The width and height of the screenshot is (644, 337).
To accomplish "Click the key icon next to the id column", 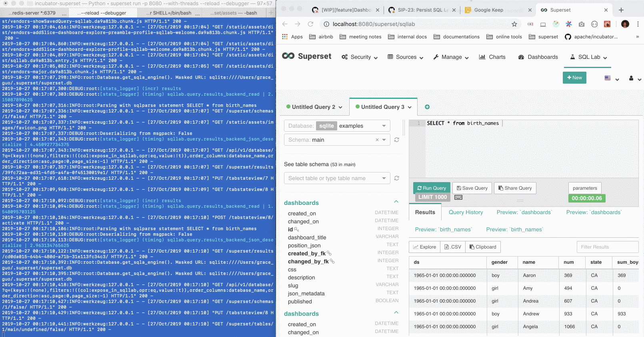I will 296,229.
